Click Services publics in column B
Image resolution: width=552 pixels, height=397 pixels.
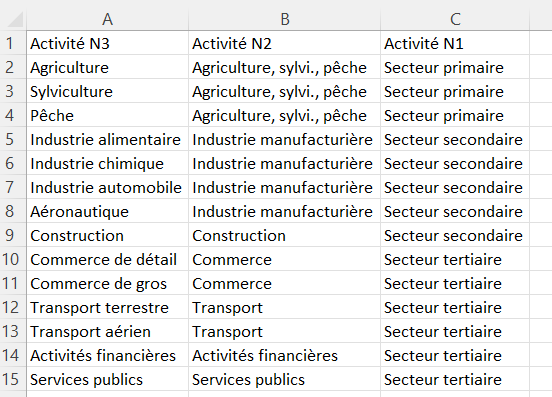pyautogui.click(x=284, y=379)
